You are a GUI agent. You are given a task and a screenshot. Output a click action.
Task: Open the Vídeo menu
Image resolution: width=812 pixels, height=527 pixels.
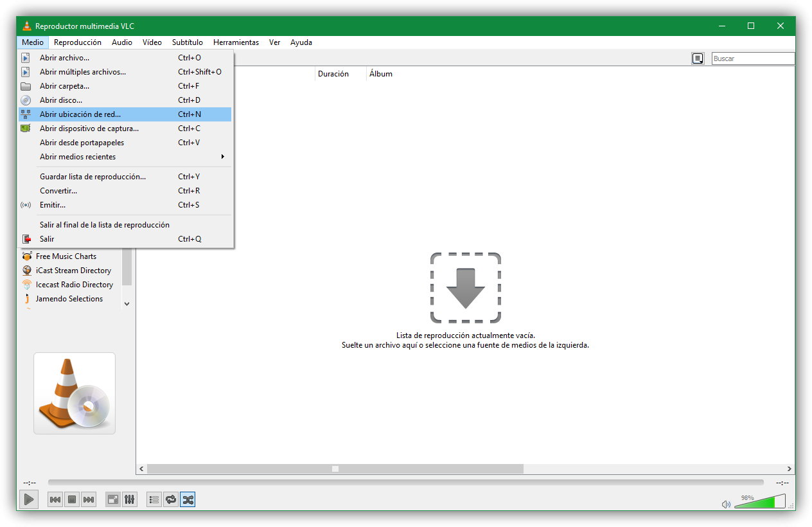pyautogui.click(x=152, y=42)
